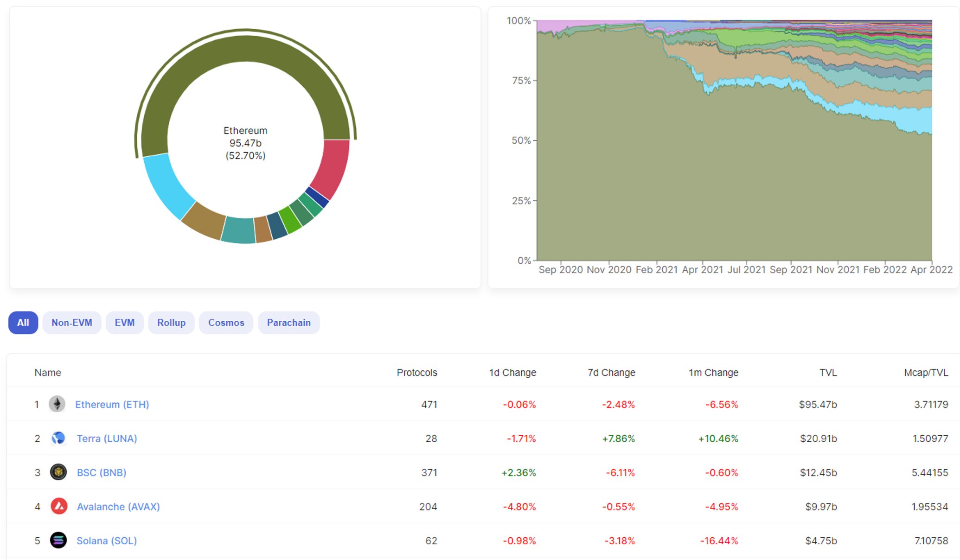Open the Ethereum (ETH) chain link
960x560 pixels.
[x=112, y=404]
